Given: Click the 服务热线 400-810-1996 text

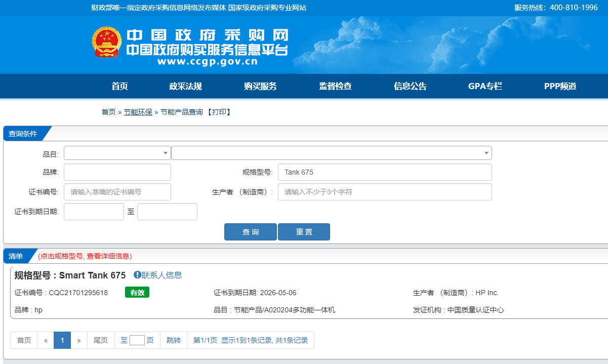Looking at the screenshot, I should click(556, 8).
